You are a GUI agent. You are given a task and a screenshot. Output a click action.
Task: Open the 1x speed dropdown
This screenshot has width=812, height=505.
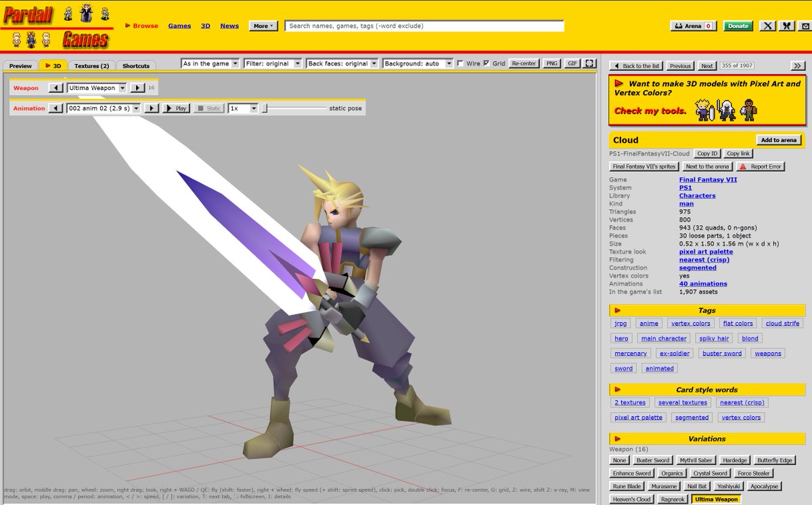point(243,108)
